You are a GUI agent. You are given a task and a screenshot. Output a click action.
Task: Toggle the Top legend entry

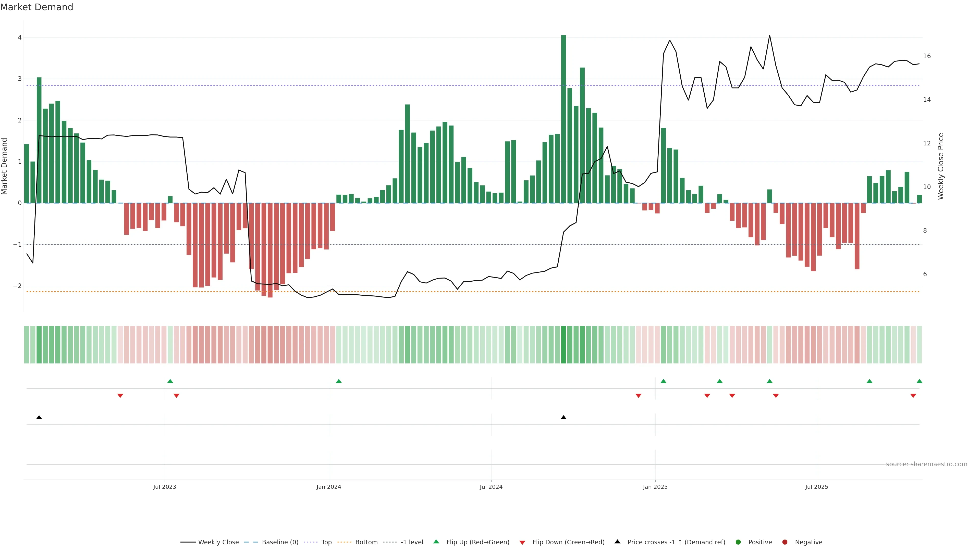click(x=326, y=542)
